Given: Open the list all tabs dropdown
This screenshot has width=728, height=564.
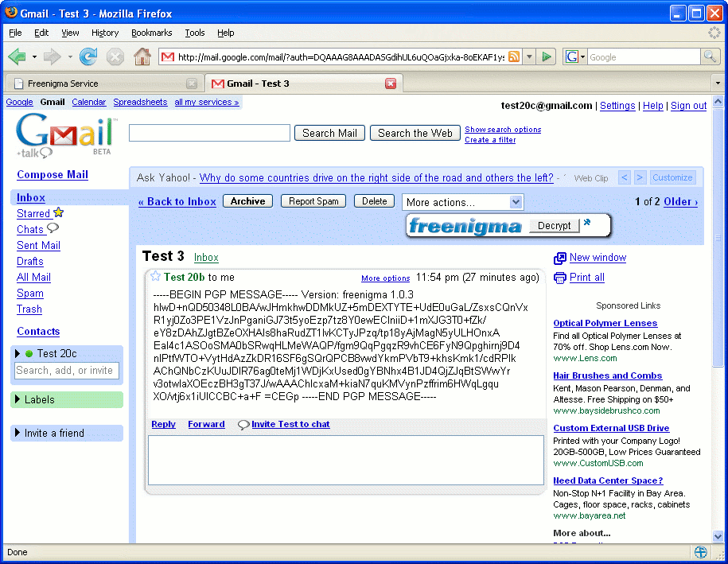Looking at the screenshot, I should [718, 84].
